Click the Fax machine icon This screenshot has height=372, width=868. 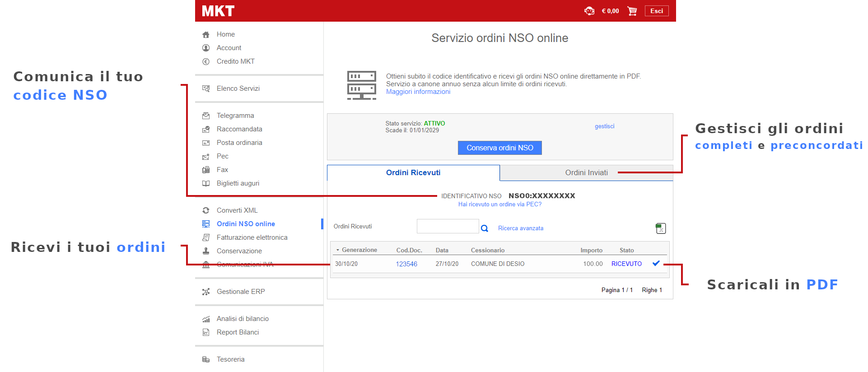click(206, 170)
